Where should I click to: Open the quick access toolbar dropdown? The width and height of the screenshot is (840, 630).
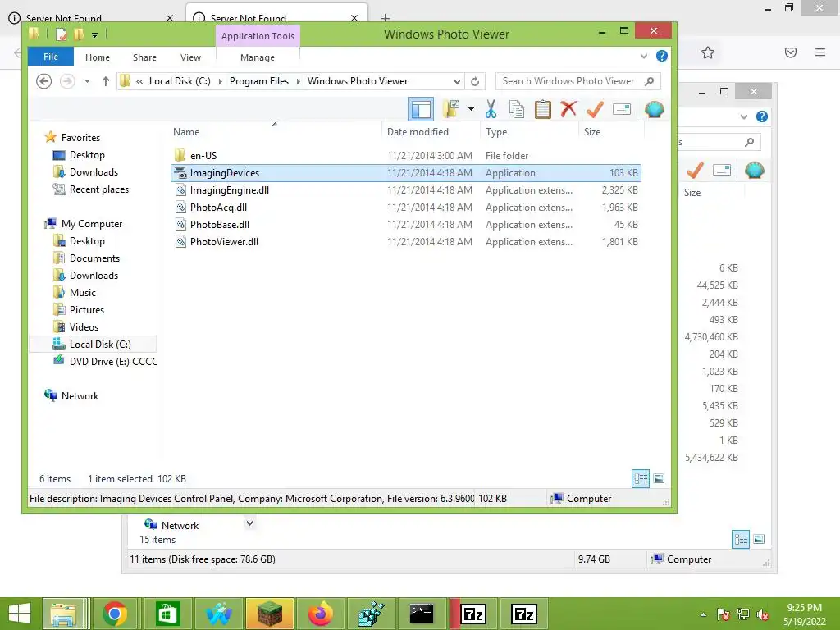pyautogui.click(x=94, y=34)
